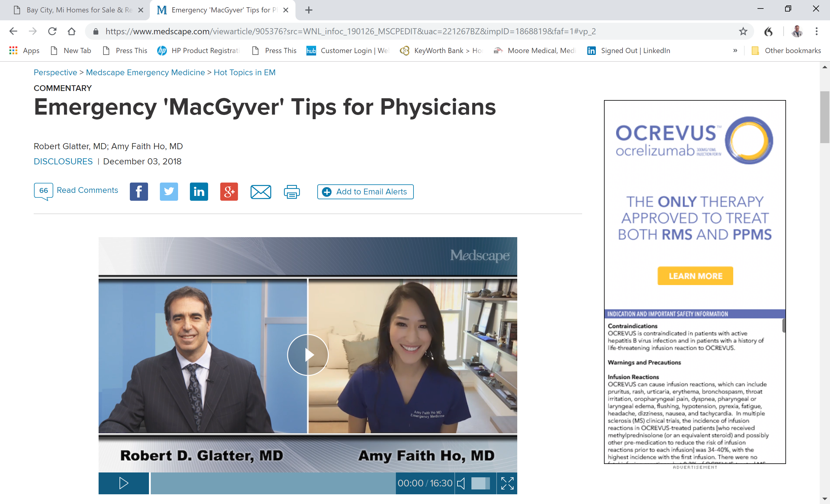830x504 pixels.
Task: Print the article with printer icon
Action: pos(292,192)
